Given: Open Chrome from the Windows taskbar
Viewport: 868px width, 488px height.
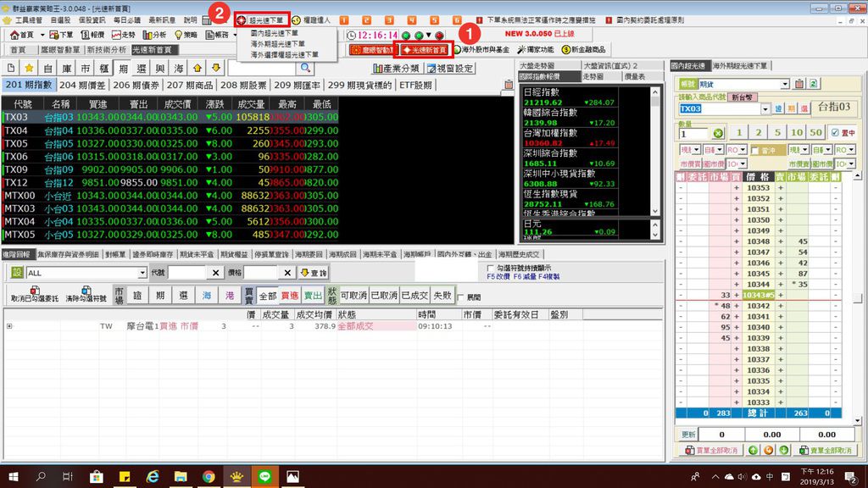Looking at the screenshot, I should 209,476.
